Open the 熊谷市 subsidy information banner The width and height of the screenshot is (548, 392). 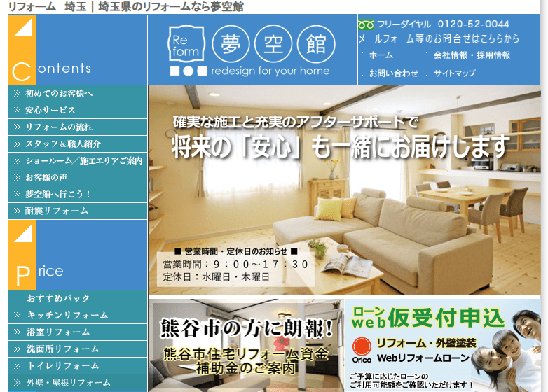click(245, 346)
